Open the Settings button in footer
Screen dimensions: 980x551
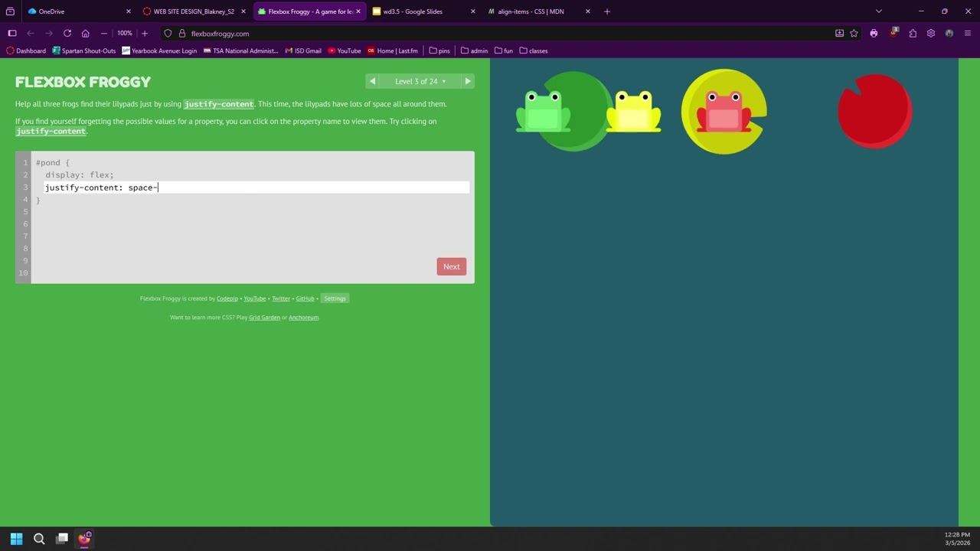[335, 298]
